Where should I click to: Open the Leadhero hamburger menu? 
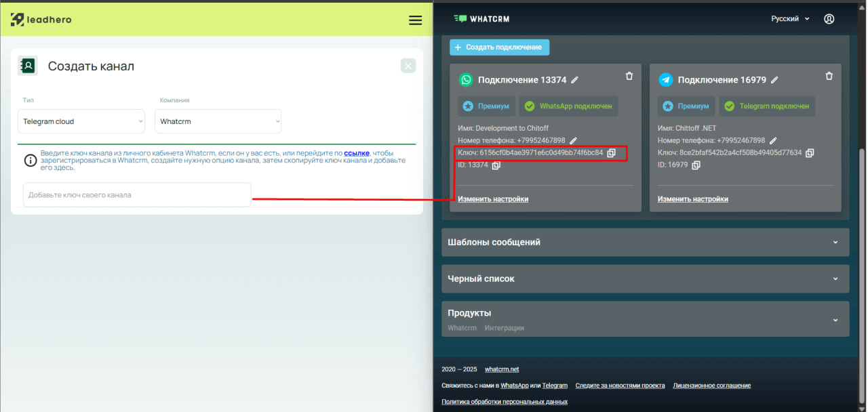pos(416,20)
